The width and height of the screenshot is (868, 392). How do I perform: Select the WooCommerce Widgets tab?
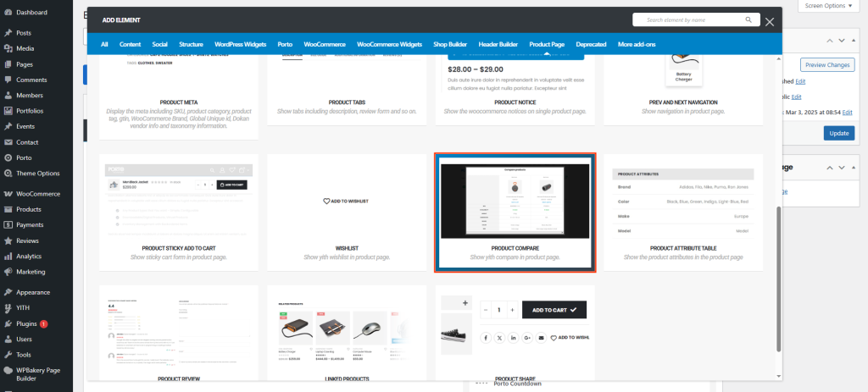[389, 44]
